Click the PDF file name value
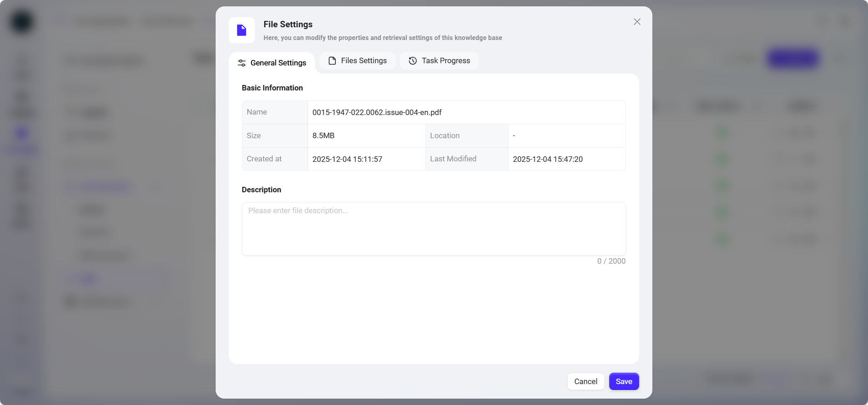 coord(377,112)
